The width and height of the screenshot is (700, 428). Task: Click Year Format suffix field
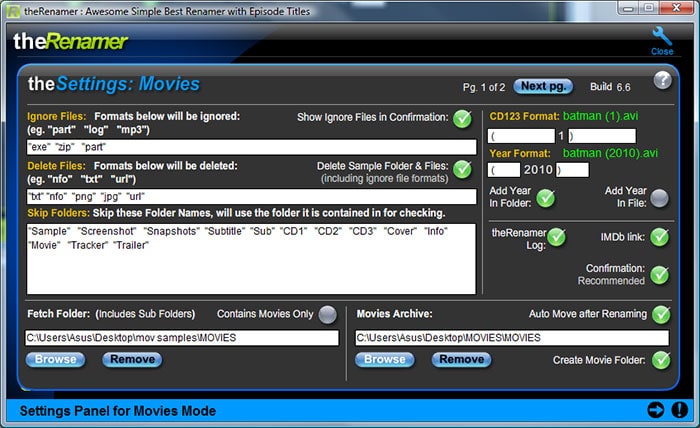point(572,170)
